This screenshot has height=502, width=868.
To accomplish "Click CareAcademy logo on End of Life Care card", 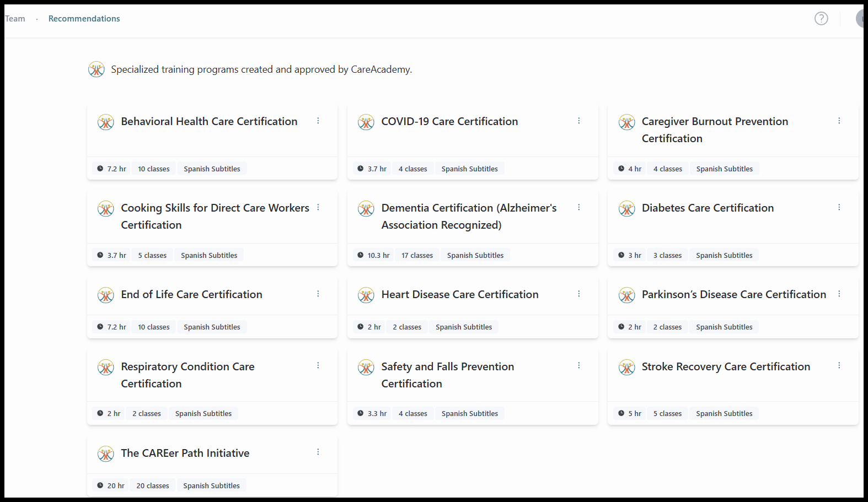I will [106, 295].
